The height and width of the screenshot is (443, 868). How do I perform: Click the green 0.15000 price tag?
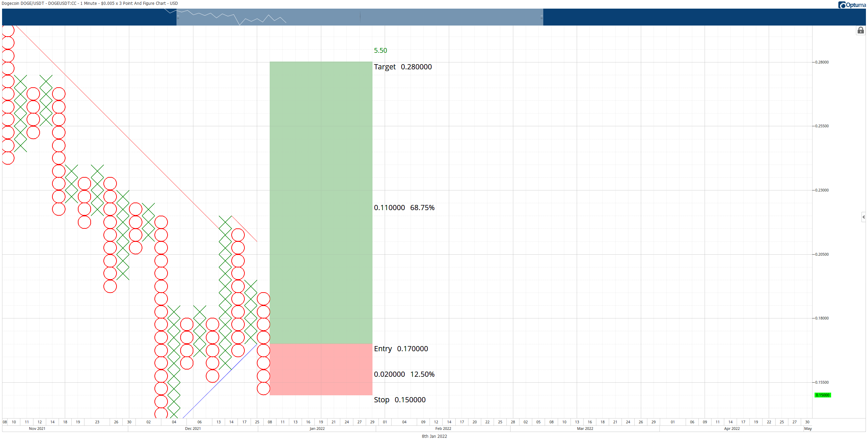pyautogui.click(x=822, y=395)
